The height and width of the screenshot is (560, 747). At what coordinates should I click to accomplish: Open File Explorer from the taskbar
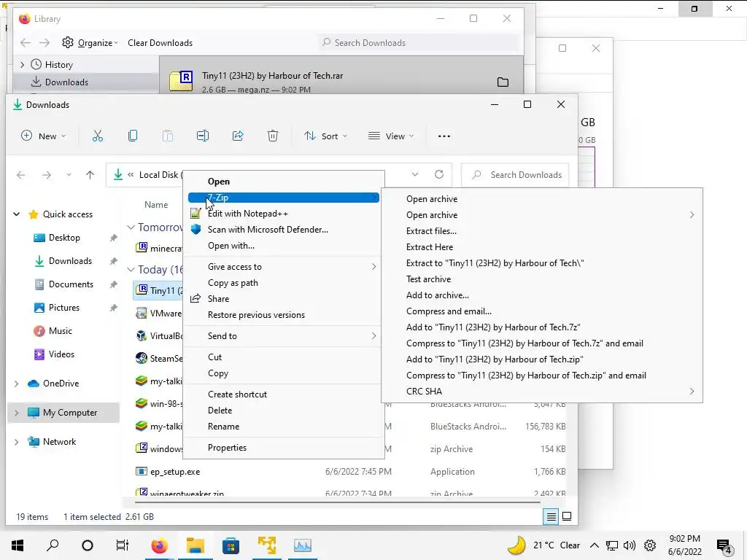pyautogui.click(x=196, y=545)
